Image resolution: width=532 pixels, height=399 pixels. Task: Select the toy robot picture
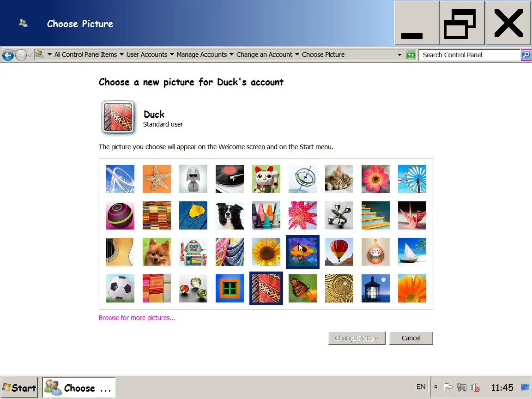click(x=193, y=252)
